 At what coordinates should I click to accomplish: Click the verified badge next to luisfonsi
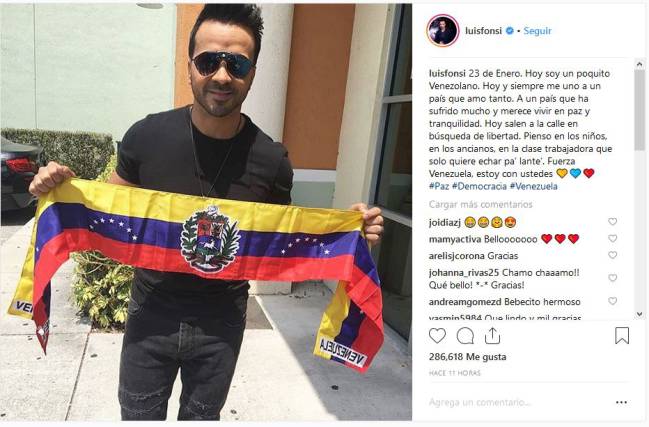point(510,31)
